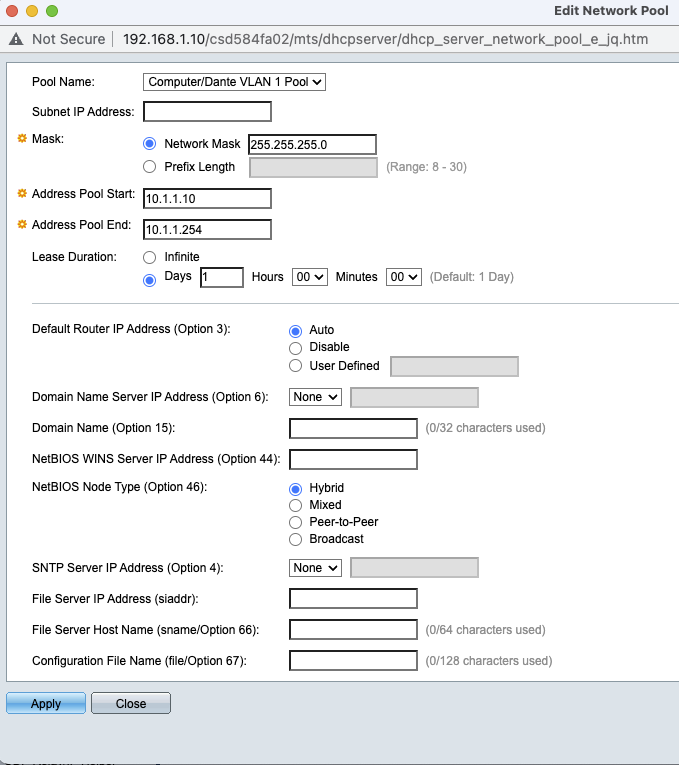The height and width of the screenshot is (765, 679).
Task: Click the Close button
Action: point(131,703)
